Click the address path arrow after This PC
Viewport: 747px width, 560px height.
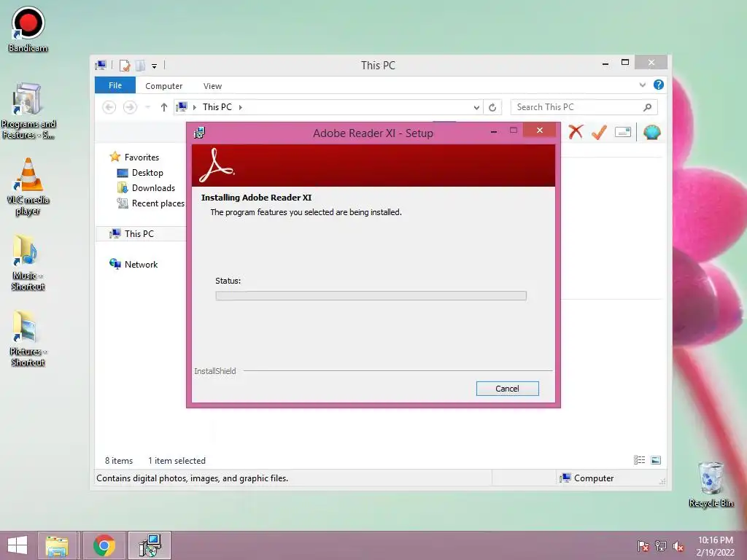pyautogui.click(x=241, y=108)
